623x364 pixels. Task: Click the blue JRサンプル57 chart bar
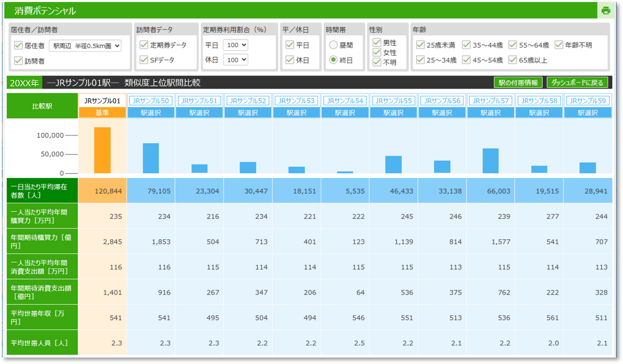[x=491, y=161]
